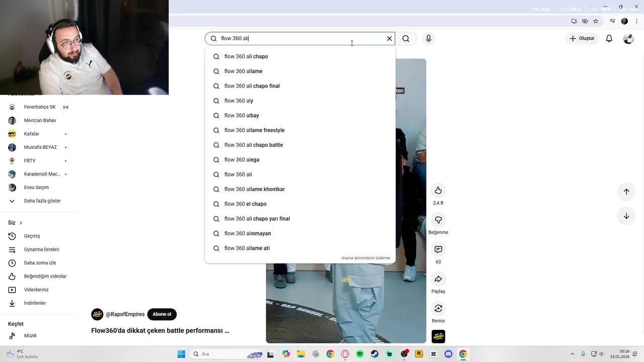Viewport: 644px width, 362px height.
Task: Click the install app icon in address bar
Action: coord(574,21)
